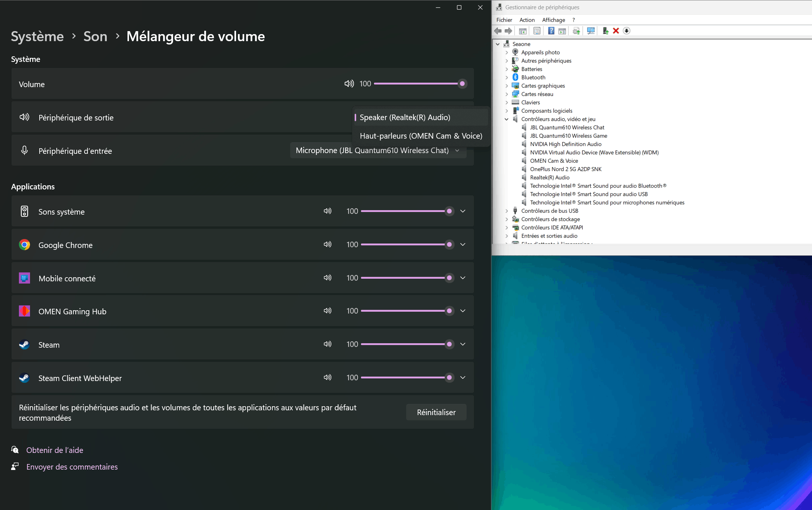
Task: Mute system Volume via speaker icon
Action: pos(349,84)
